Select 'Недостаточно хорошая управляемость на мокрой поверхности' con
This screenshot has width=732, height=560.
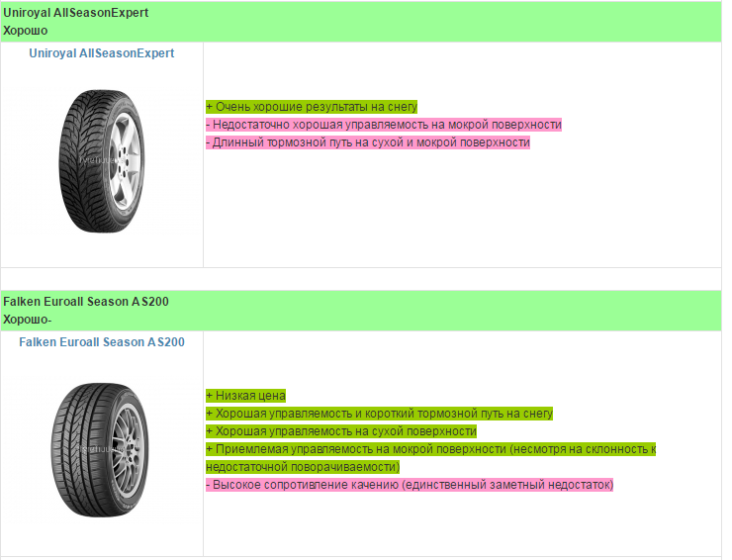coord(383,125)
